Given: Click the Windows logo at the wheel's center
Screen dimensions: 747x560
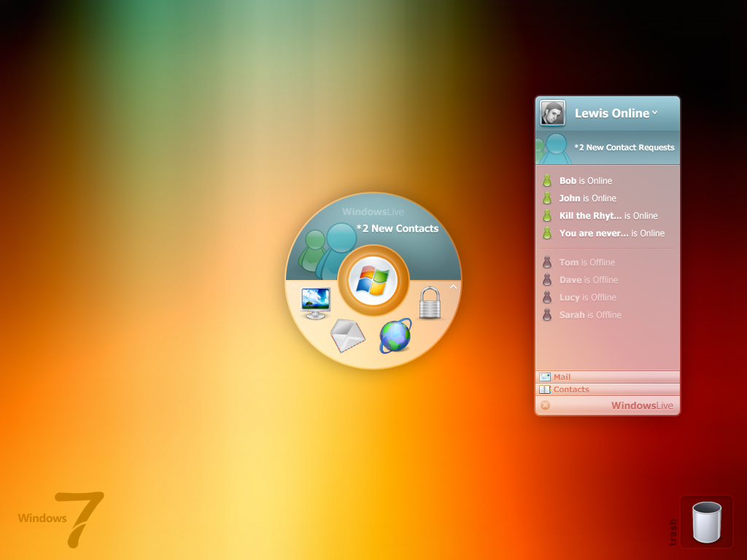Looking at the screenshot, I should coord(373,279).
